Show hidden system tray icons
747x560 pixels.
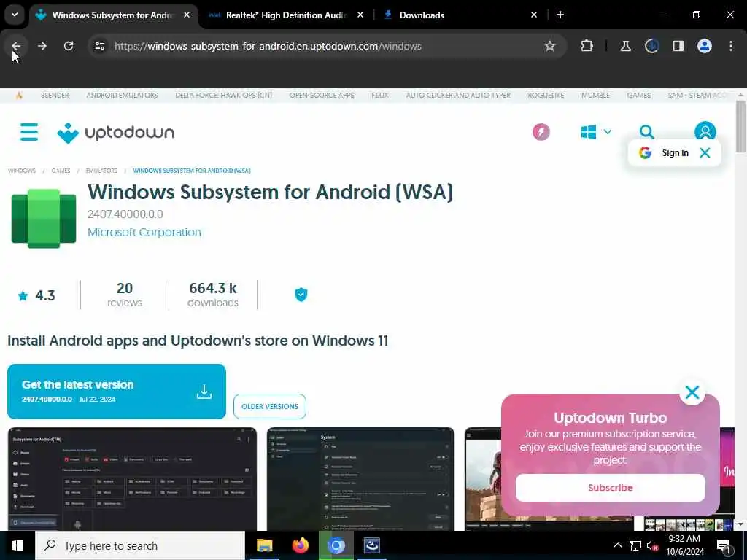[617, 545]
